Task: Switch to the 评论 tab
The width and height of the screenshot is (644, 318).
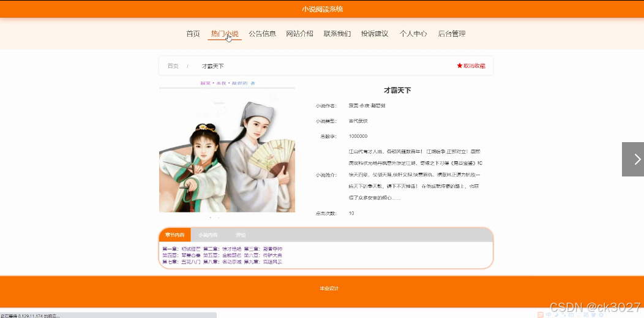Action: 241,235
